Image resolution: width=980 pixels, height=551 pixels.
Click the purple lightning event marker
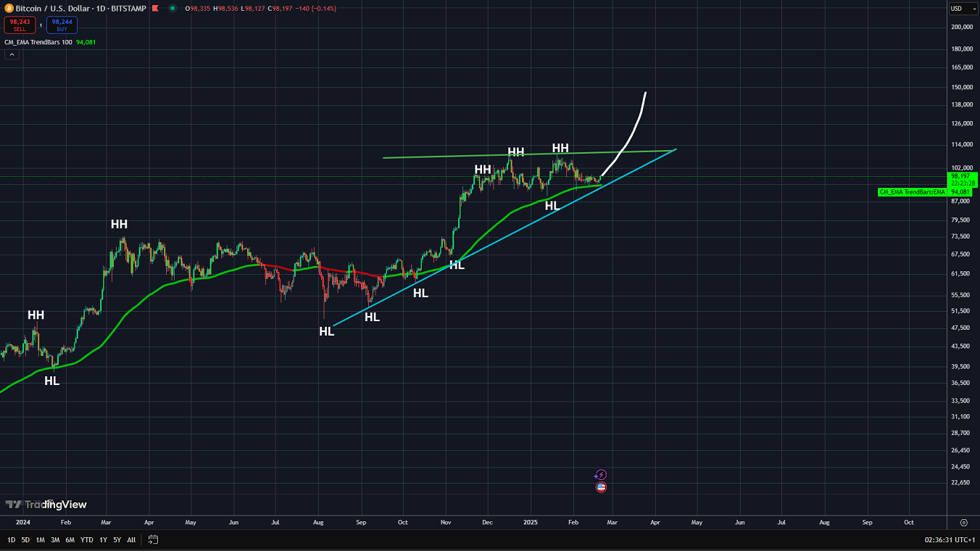coord(600,475)
